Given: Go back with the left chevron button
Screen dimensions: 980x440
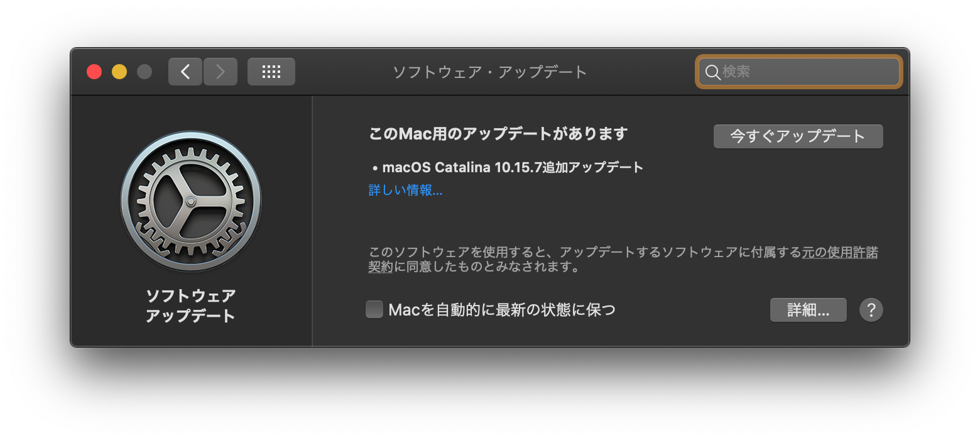Looking at the screenshot, I should click(185, 72).
